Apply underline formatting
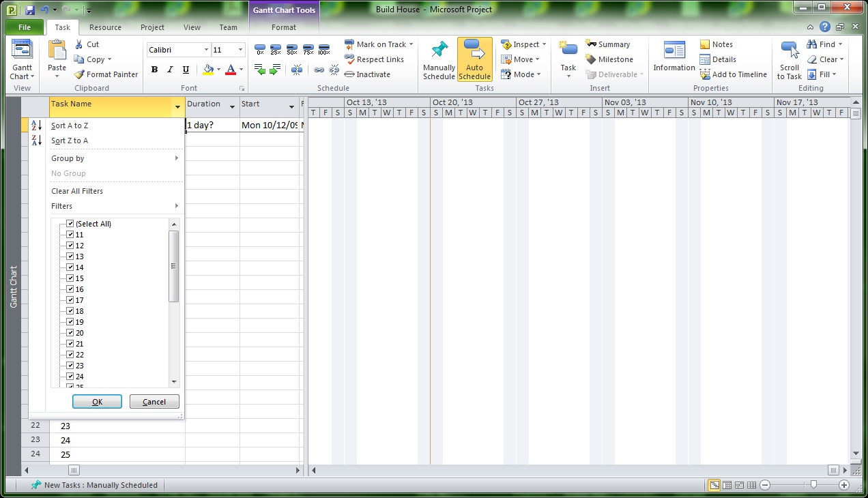The height and width of the screenshot is (498, 868). coord(186,70)
